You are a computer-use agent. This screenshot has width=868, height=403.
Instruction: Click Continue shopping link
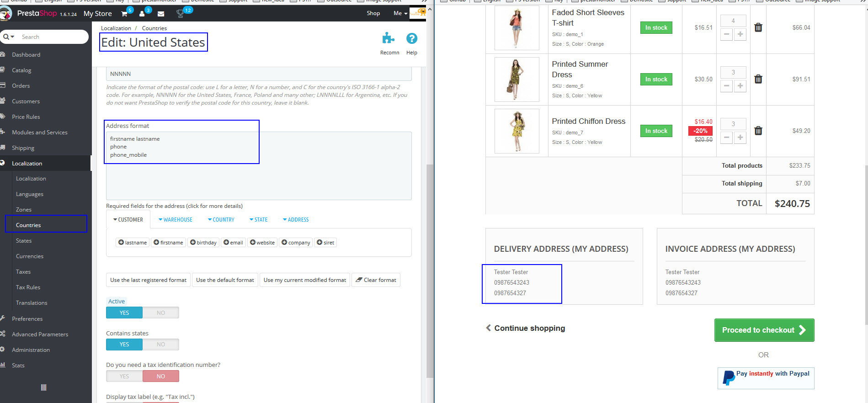tap(525, 328)
